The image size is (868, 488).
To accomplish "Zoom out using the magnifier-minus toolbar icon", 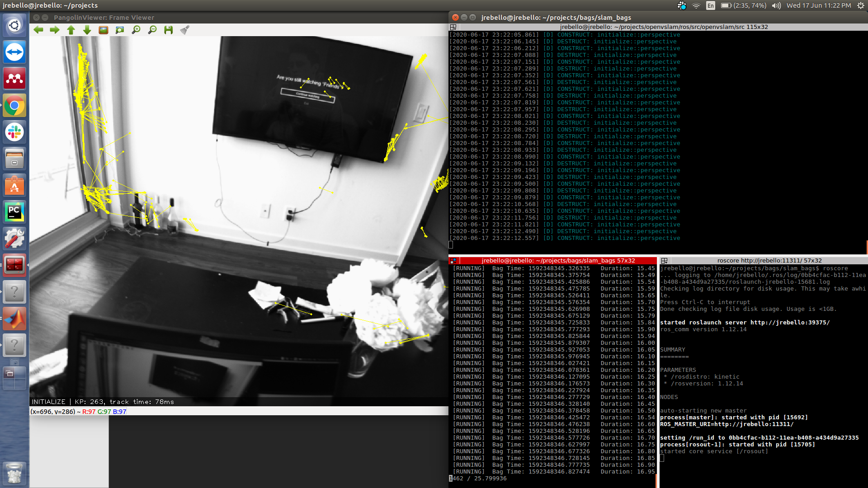I will pos(152,30).
